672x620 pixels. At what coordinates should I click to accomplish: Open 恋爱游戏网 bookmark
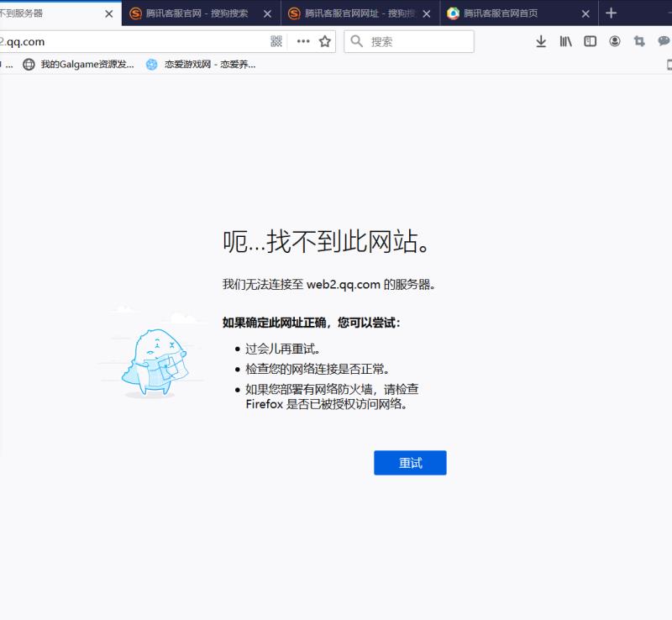click(201, 65)
